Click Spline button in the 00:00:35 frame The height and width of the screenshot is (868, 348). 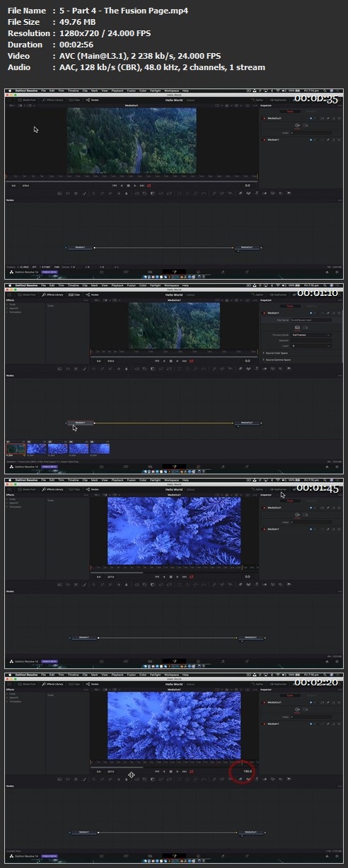(x=255, y=100)
